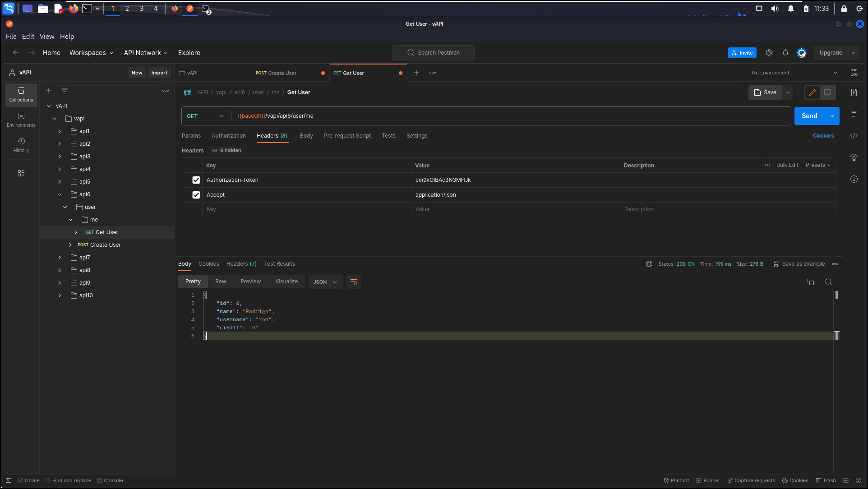
Task: Click the volume icon in system tray
Action: tap(775, 9)
